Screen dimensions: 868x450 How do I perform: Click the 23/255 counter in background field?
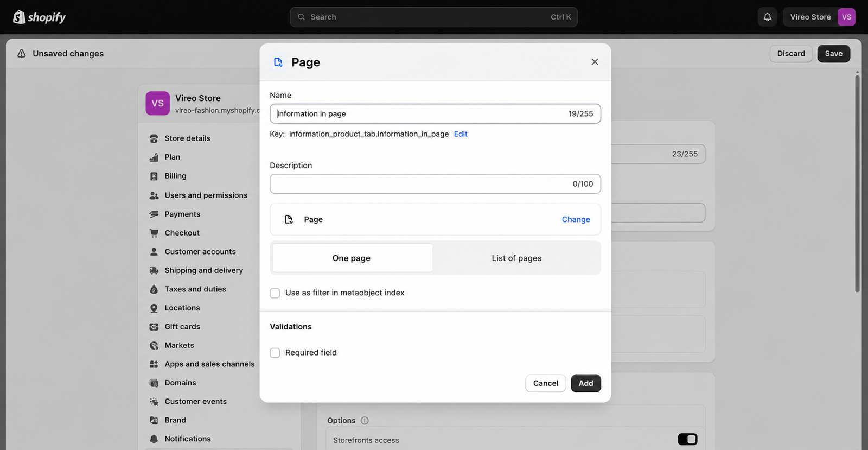pos(685,154)
